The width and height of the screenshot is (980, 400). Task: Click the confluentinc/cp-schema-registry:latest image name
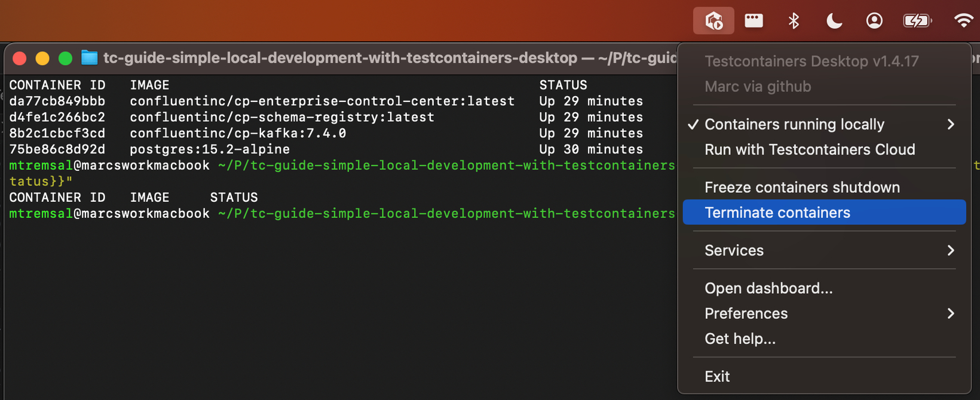[282, 118]
